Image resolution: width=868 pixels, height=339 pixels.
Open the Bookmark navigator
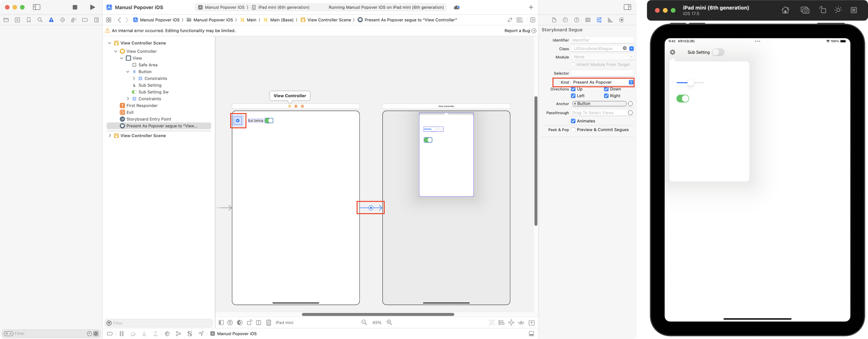pos(29,20)
